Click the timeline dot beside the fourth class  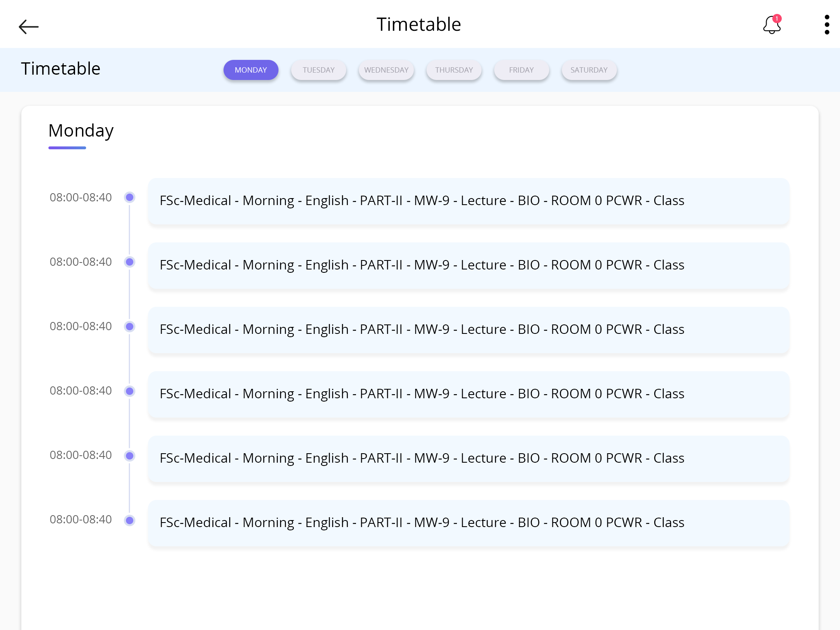pos(130,391)
